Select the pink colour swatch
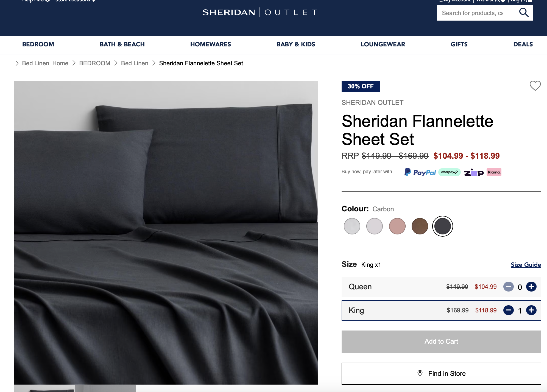The width and height of the screenshot is (547, 392). point(397,226)
